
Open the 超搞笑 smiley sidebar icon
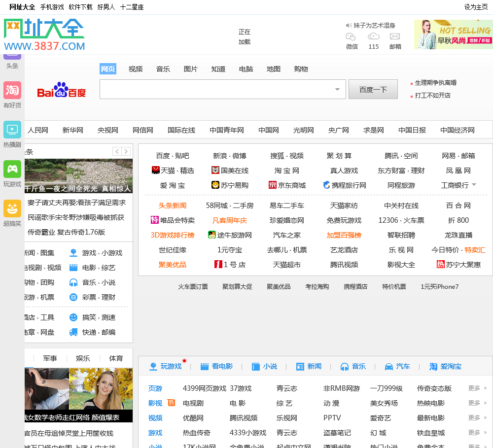tap(12, 208)
